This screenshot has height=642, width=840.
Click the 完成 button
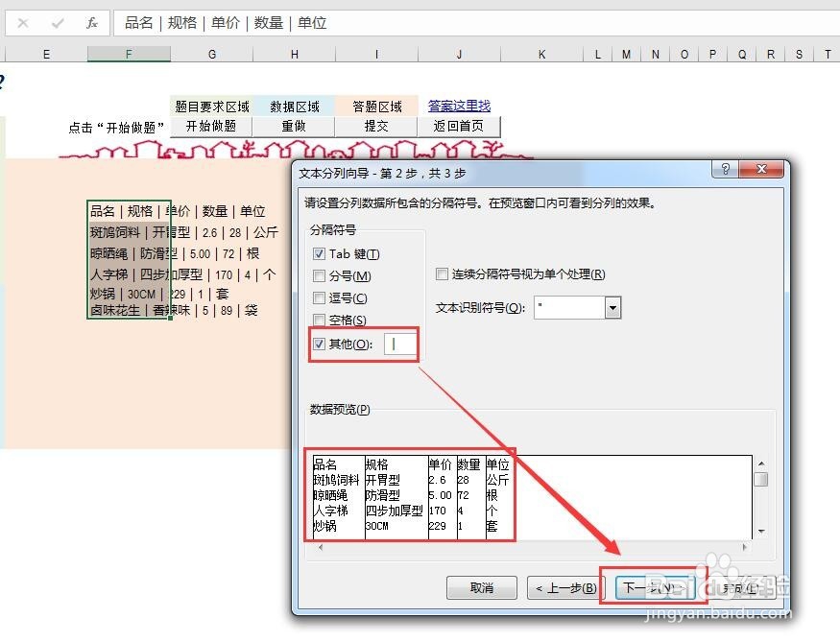point(739,587)
